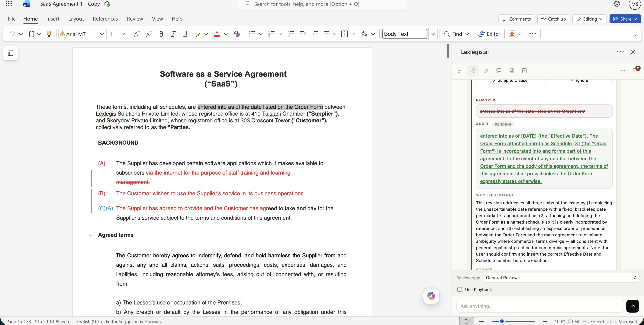Switch to the References tab
The width and height of the screenshot is (644, 325).
click(105, 19)
